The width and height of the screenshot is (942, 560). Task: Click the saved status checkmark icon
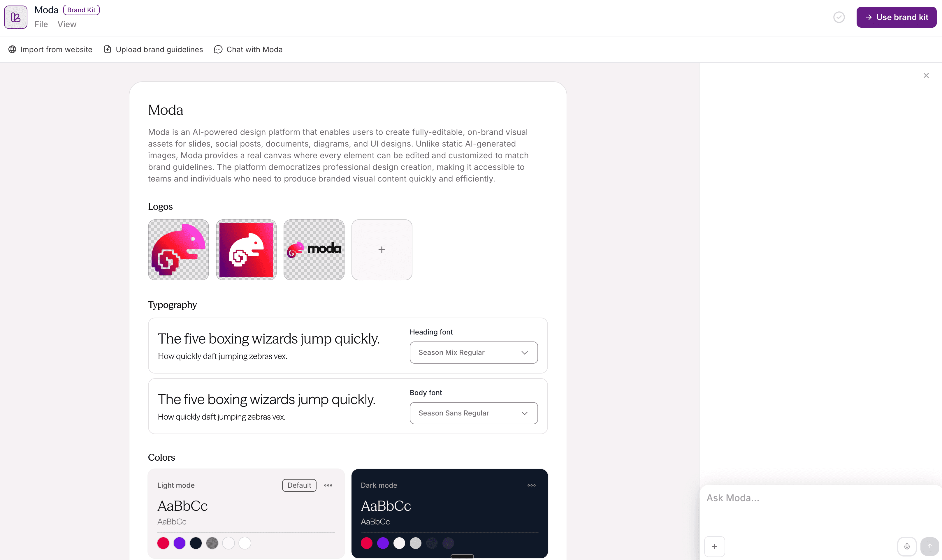839,17
